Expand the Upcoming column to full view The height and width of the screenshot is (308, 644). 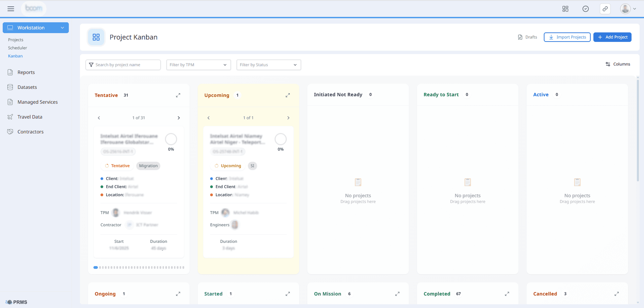click(288, 95)
